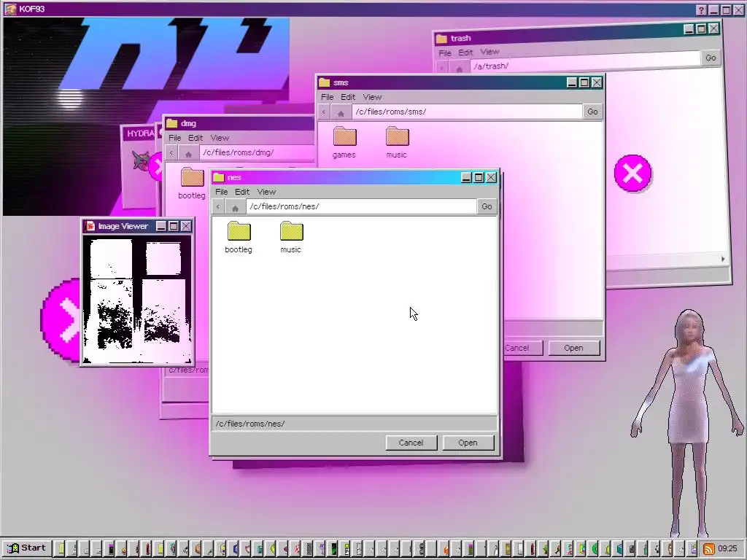
Task: Click the /a/trash/ address field
Action: pos(586,63)
